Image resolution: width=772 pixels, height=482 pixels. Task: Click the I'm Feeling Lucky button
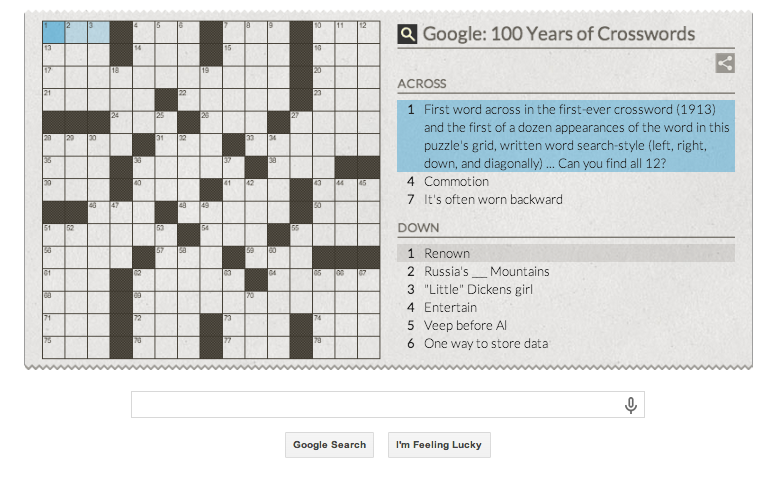coord(439,445)
